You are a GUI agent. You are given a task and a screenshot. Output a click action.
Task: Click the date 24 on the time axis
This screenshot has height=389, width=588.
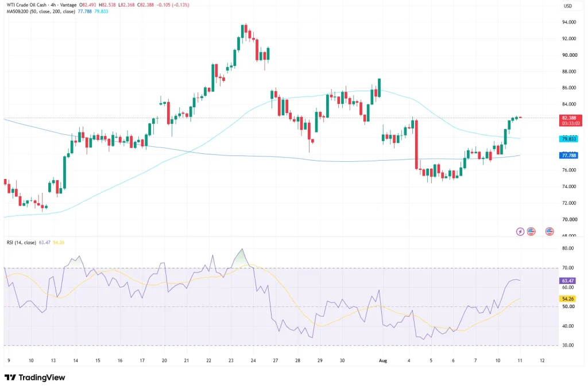point(253,360)
